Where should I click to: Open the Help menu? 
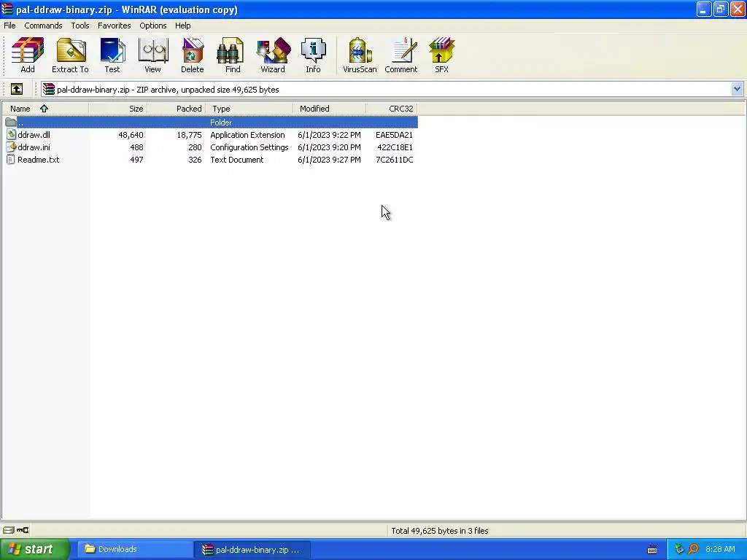182,26
